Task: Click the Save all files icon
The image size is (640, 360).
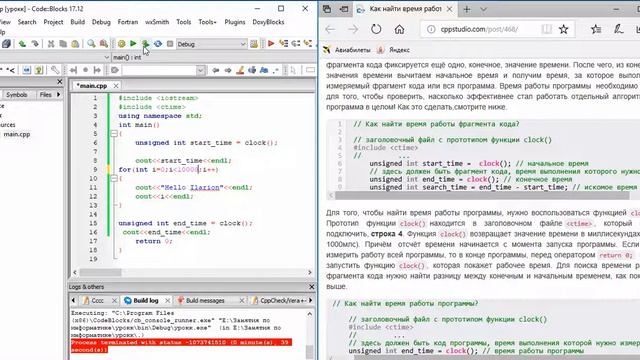Action: (6, 44)
